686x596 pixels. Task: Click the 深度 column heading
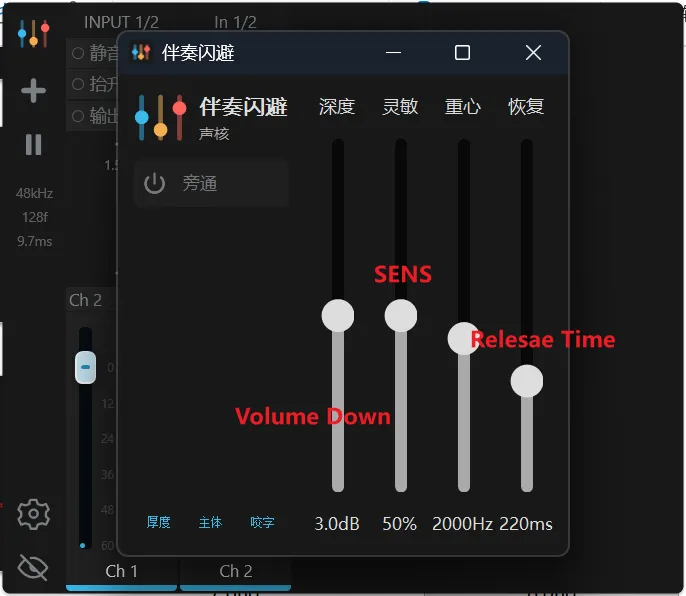[337, 106]
